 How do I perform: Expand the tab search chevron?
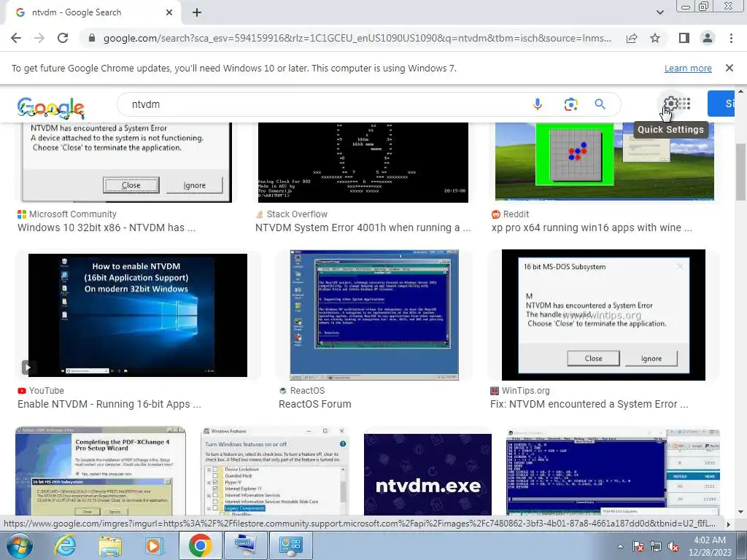[659, 12]
